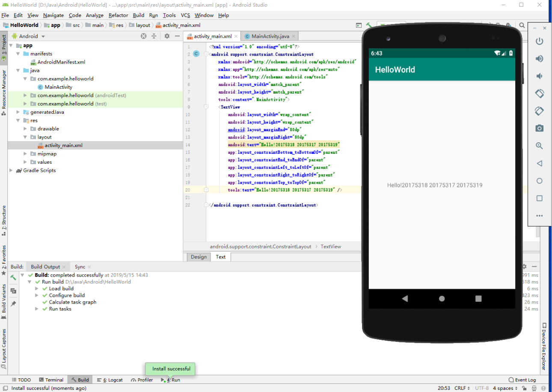
Task: Expand the Load build step
Action: click(37, 289)
